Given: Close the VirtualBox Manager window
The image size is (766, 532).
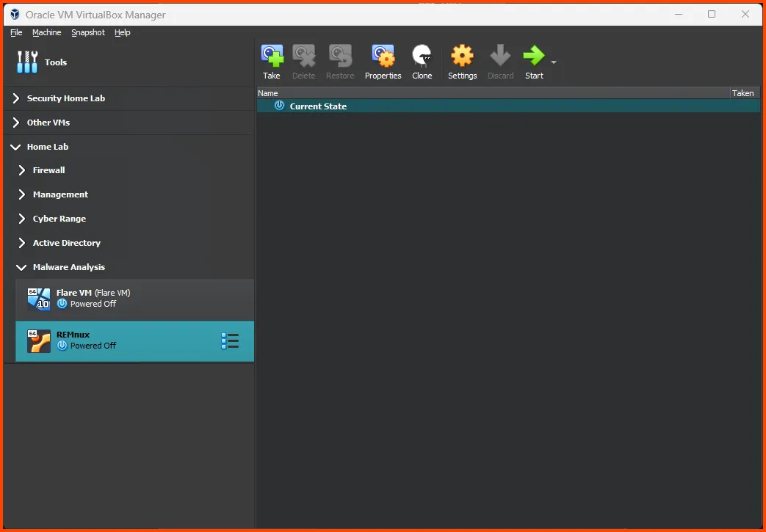Looking at the screenshot, I should [745, 14].
